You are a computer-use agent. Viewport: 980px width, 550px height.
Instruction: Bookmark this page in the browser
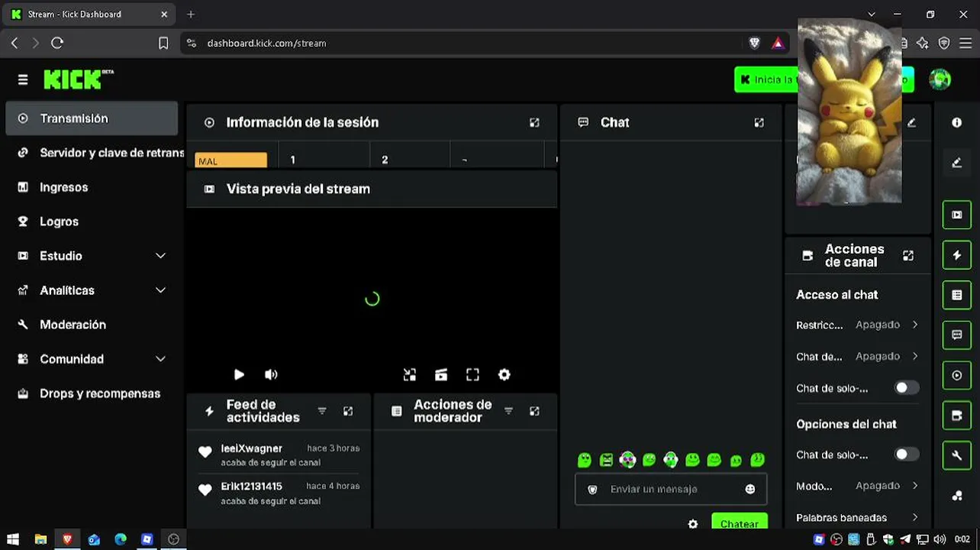point(163,44)
